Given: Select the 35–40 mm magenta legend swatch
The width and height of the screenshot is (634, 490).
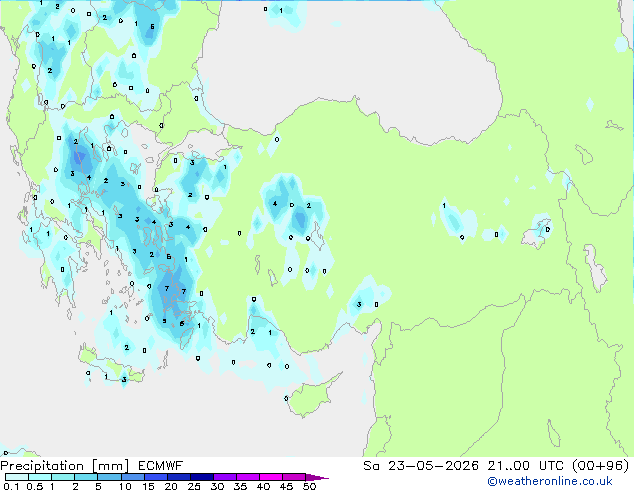Looking at the screenshot, I should [x=248, y=477].
